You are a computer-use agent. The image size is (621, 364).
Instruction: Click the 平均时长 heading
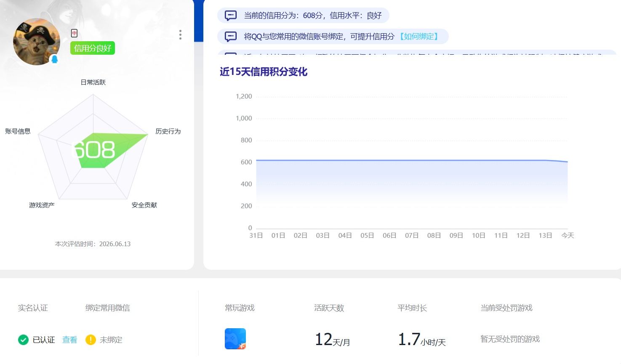[412, 308]
